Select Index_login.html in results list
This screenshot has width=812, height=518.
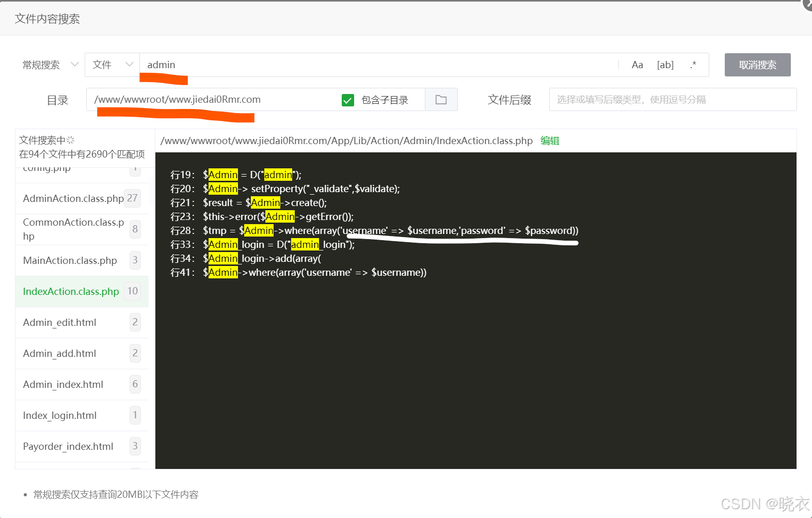click(x=82, y=415)
